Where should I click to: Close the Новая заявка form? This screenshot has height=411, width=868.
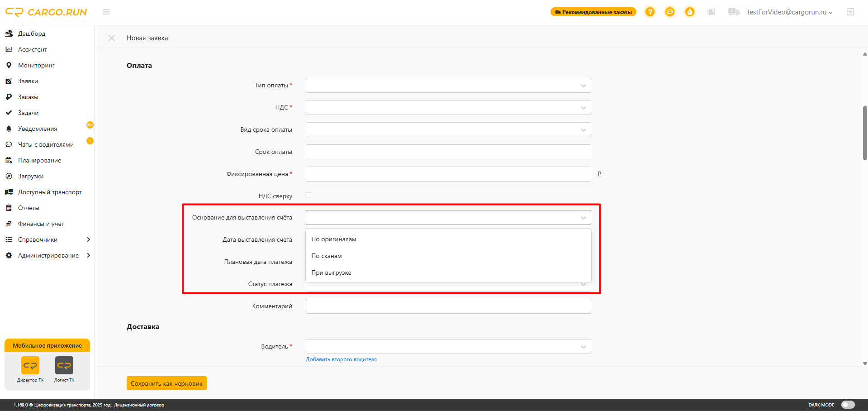point(112,38)
